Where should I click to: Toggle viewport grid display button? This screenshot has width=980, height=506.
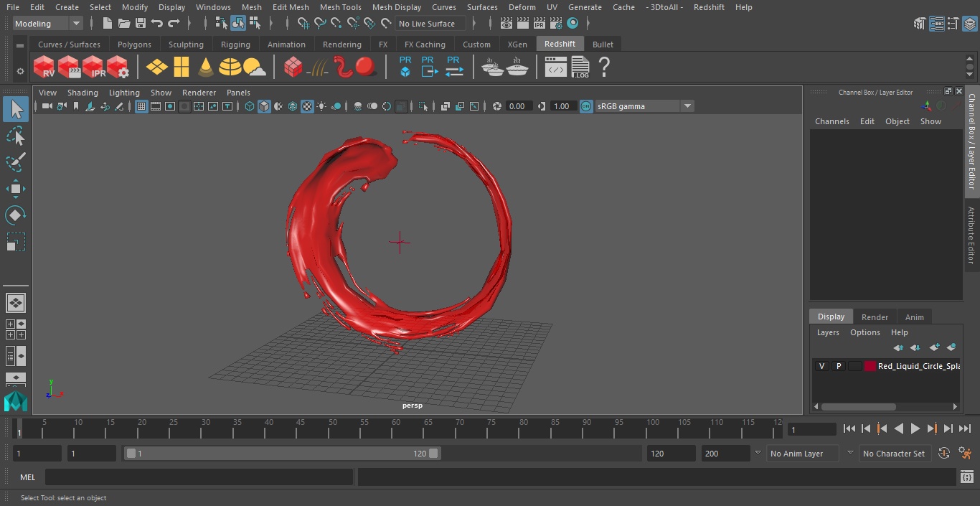click(141, 106)
